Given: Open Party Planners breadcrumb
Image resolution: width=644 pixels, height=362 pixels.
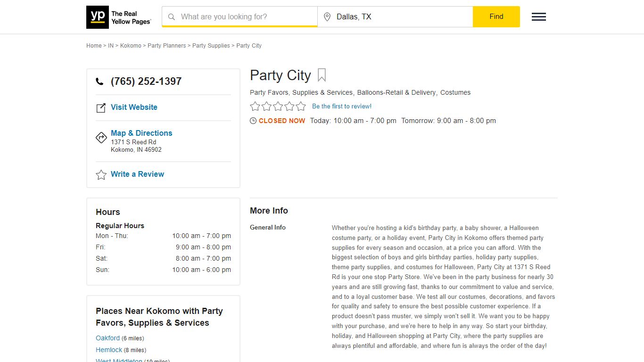Looking at the screenshot, I should pos(167,46).
